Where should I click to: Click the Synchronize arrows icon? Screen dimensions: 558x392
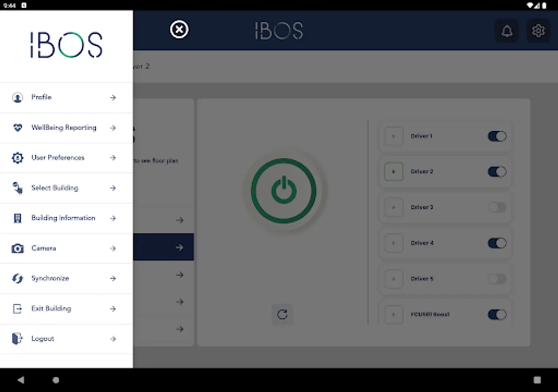click(x=17, y=278)
